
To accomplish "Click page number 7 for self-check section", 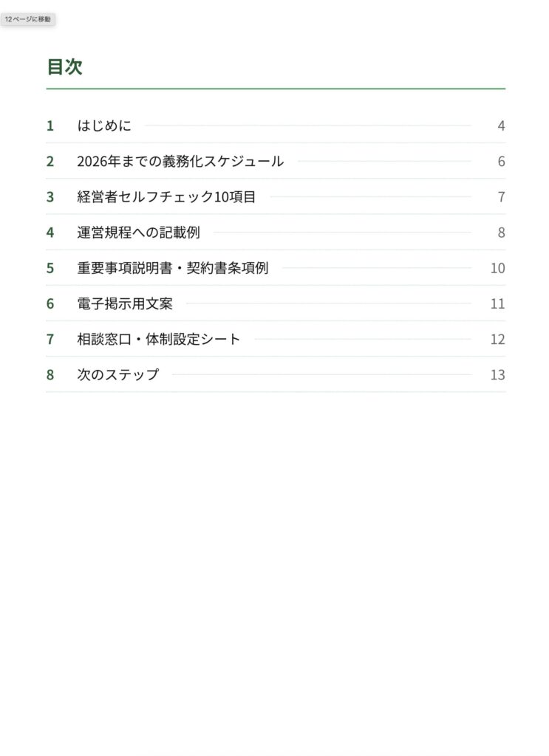I will [501, 197].
